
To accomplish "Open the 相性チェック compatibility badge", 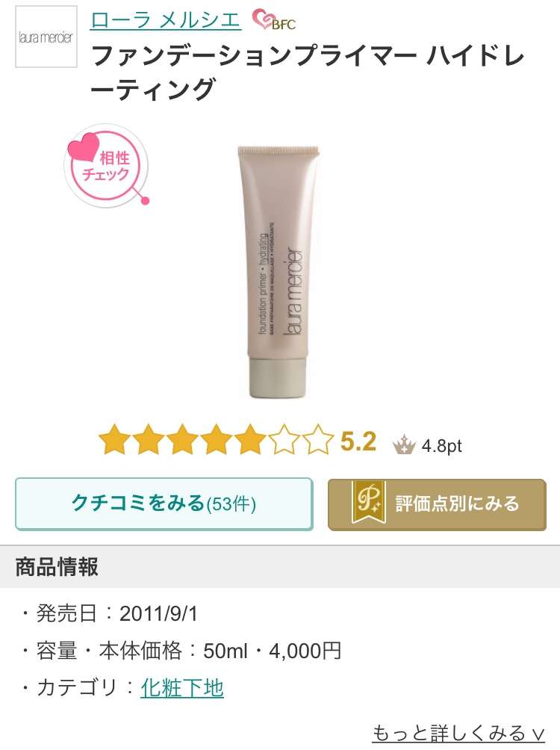I will pos(107,166).
